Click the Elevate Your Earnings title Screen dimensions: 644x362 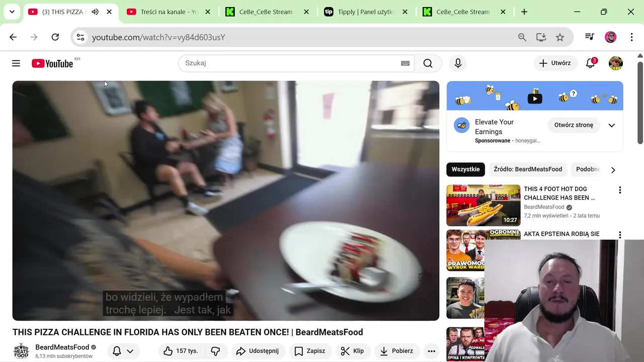click(x=494, y=127)
